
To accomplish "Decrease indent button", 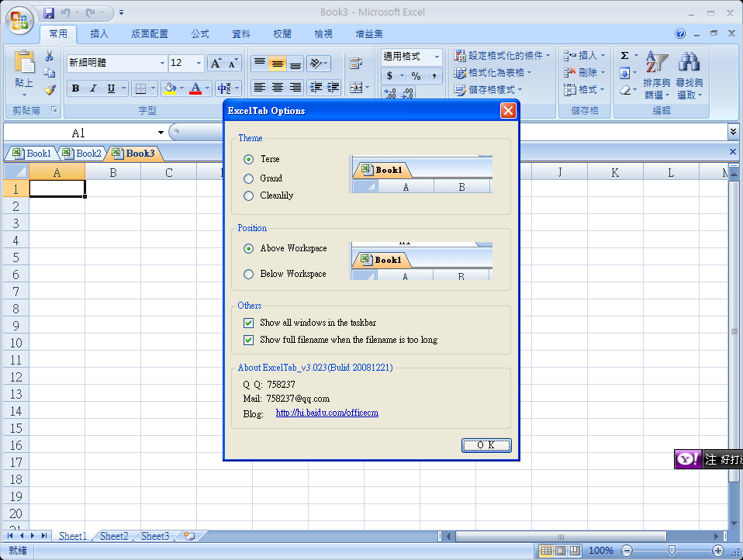I will (x=316, y=87).
